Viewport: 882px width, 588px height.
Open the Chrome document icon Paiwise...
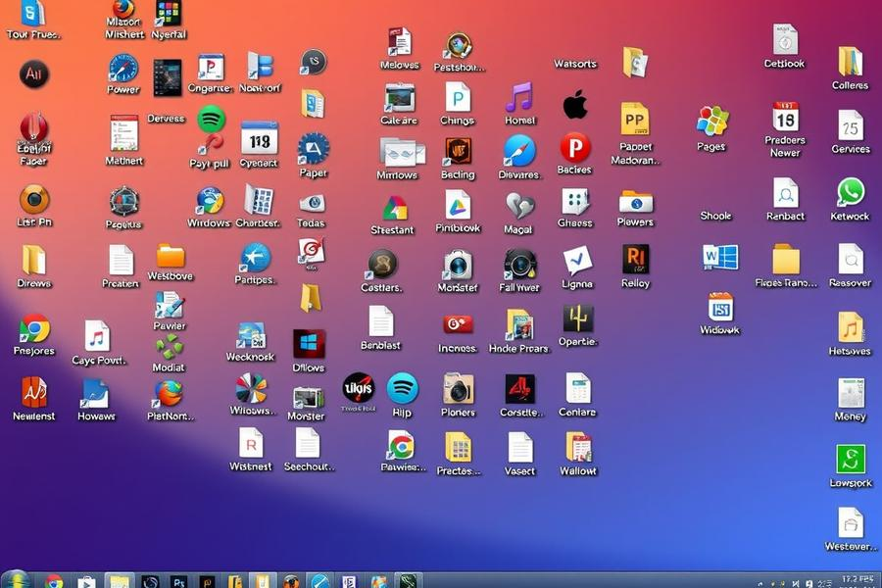point(402,446)
